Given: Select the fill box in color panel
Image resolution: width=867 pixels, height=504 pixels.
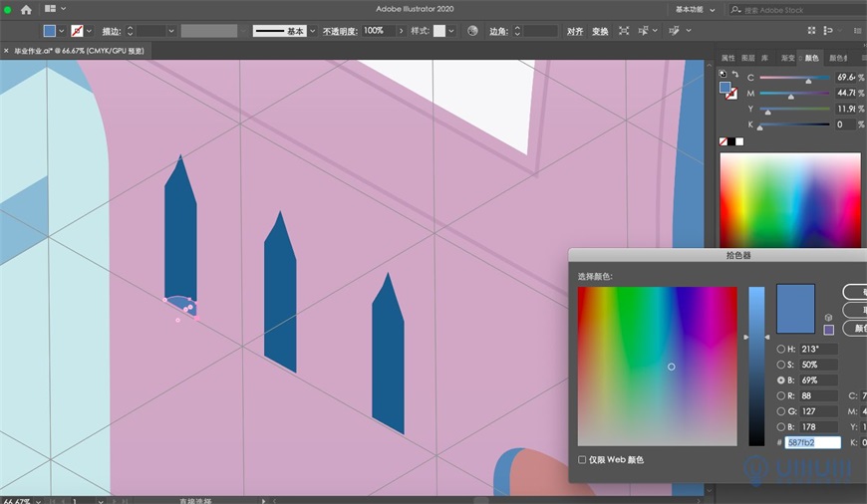Looking at the screenshot, I should [x=724, y=88].
